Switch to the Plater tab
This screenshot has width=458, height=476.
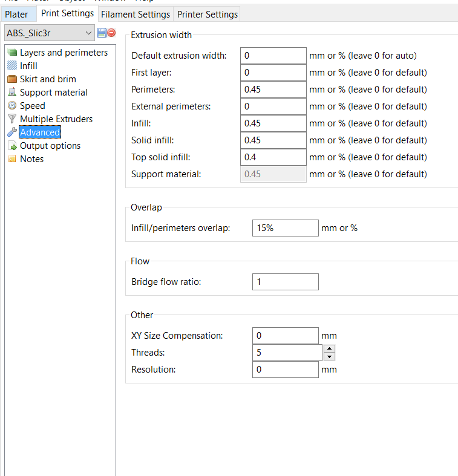(x=16, y=14)
